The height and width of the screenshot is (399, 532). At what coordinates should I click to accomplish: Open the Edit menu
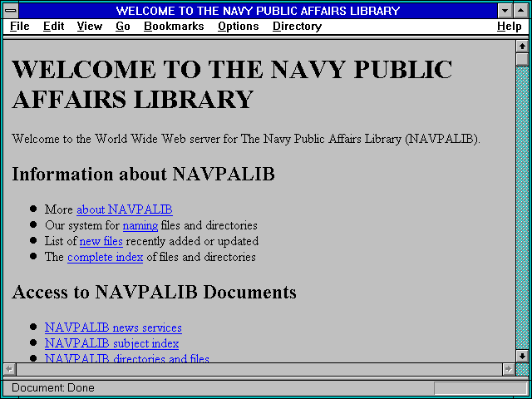53,26
